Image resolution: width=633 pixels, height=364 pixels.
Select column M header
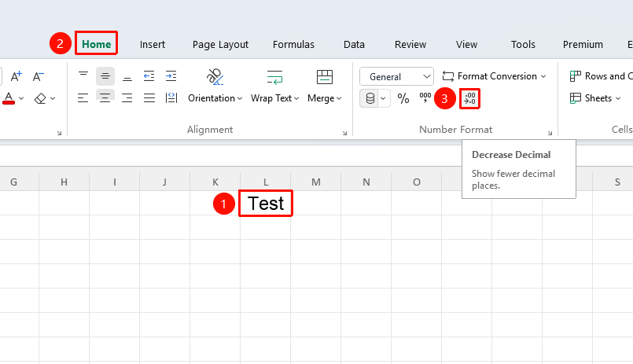coord(315,182)
